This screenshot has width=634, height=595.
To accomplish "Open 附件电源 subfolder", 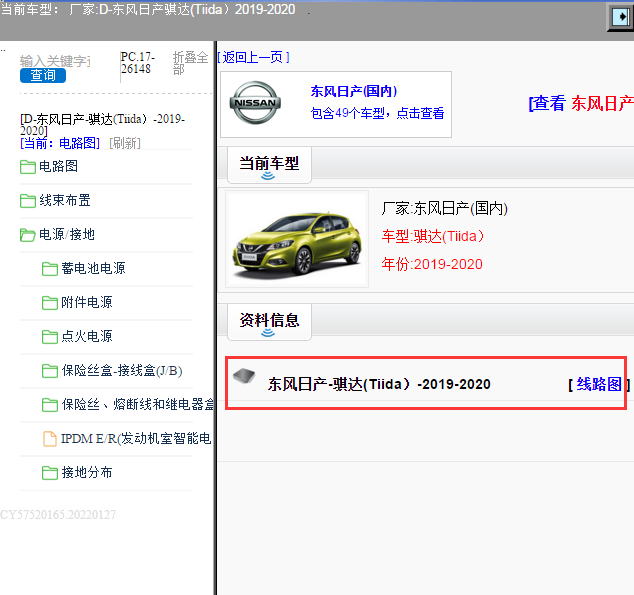I will pos(87,302).
